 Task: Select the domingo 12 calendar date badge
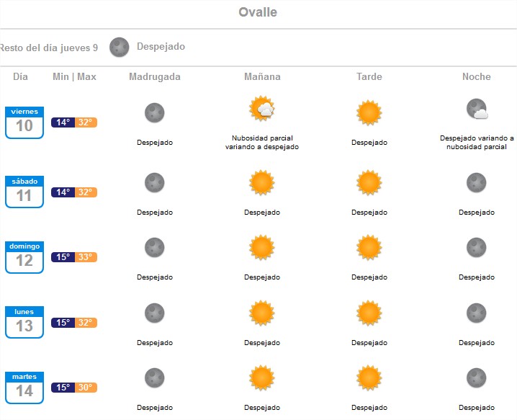[x=24, y=257]
